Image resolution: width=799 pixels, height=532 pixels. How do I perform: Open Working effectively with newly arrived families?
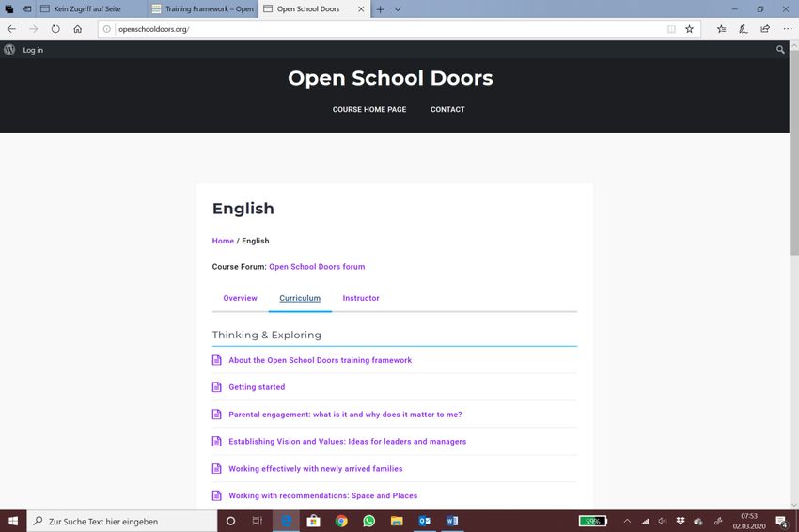(x=316, y=468)
